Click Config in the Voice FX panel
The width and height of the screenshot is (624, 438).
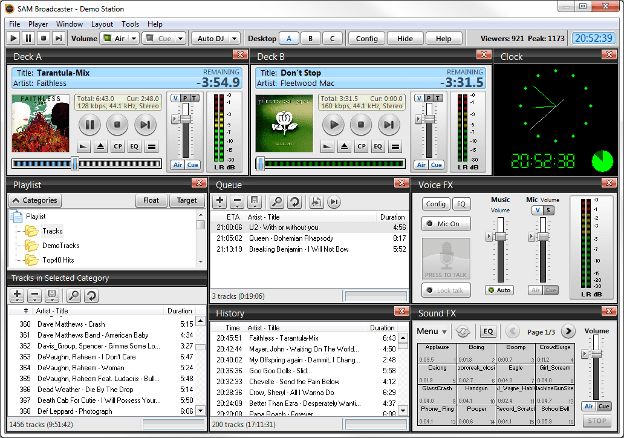[x=436, y=204]
